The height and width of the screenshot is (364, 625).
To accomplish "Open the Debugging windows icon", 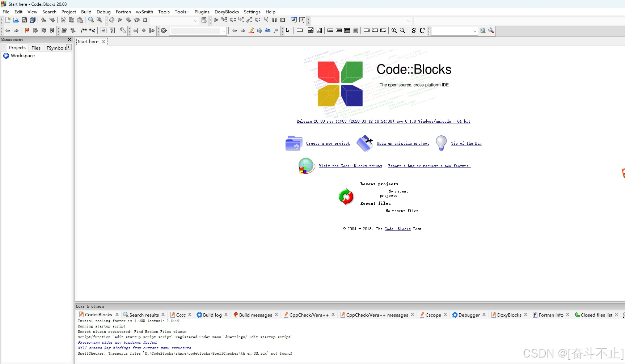I will (294, 20).
